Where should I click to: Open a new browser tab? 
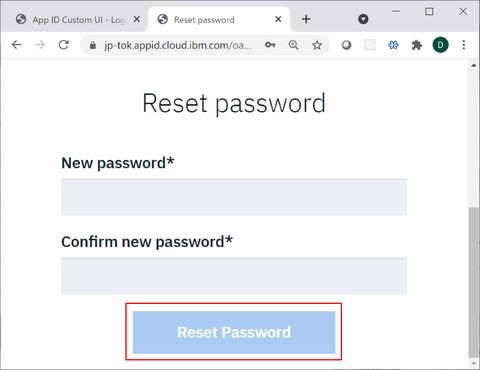pyautogui.click(x=306, y=19)
